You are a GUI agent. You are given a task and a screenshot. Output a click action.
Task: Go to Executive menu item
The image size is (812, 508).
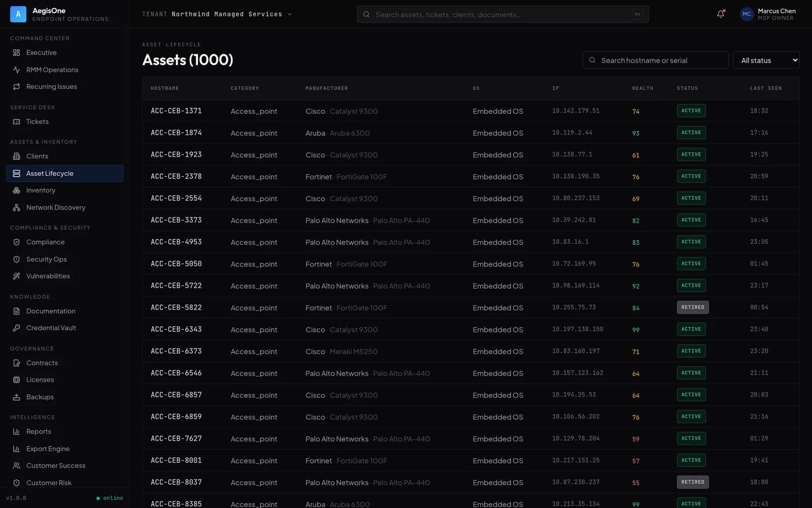(64, 53)
